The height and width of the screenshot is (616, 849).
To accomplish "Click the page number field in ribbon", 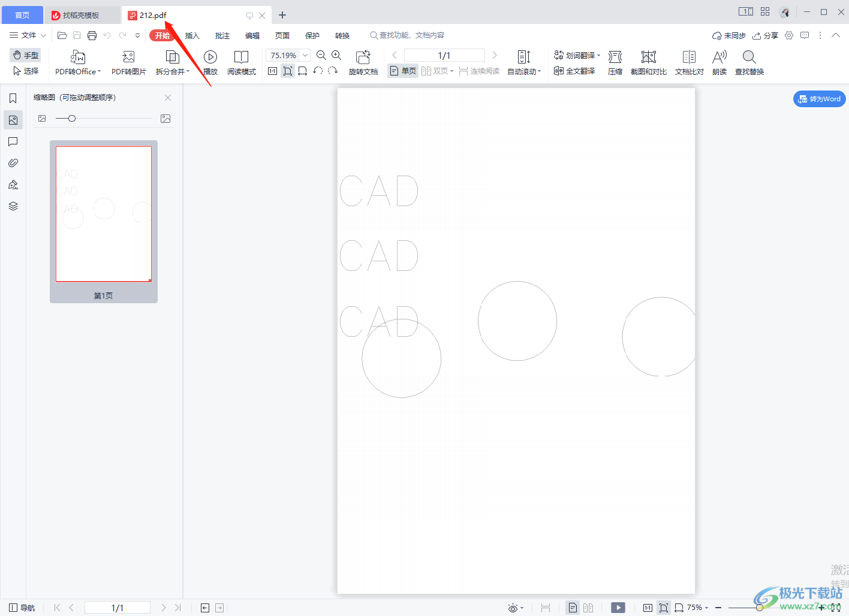I will pos(444,55).
